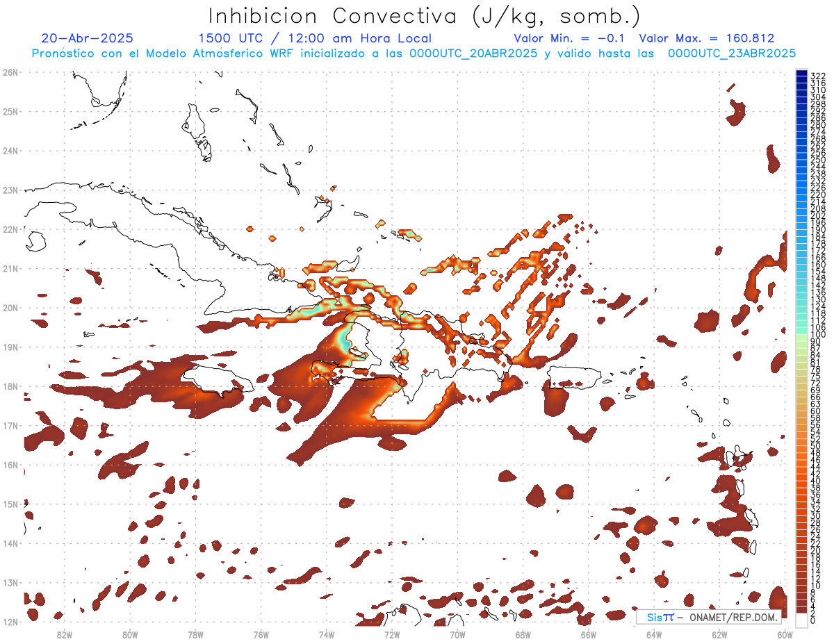Click the longitude axis label '82W'
Image resolution: width=834 pixels, height=644 pixels.
[64, 634]
